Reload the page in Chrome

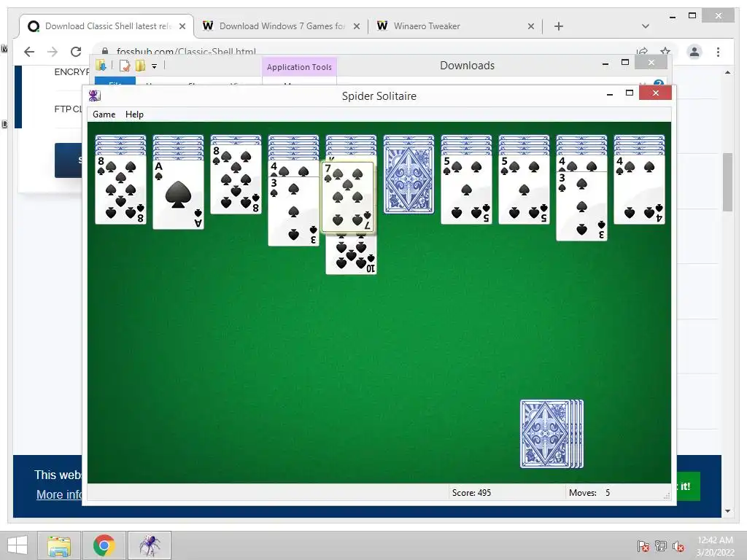[76, 52]
